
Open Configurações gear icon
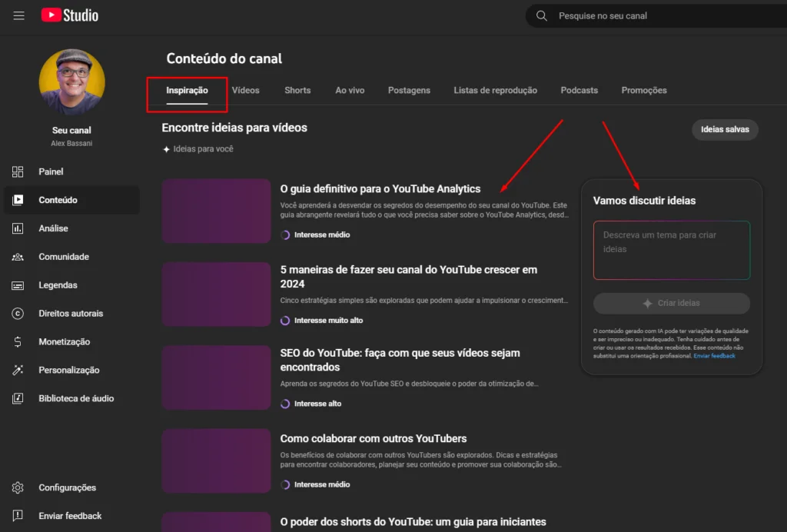[x=18, y=487]
